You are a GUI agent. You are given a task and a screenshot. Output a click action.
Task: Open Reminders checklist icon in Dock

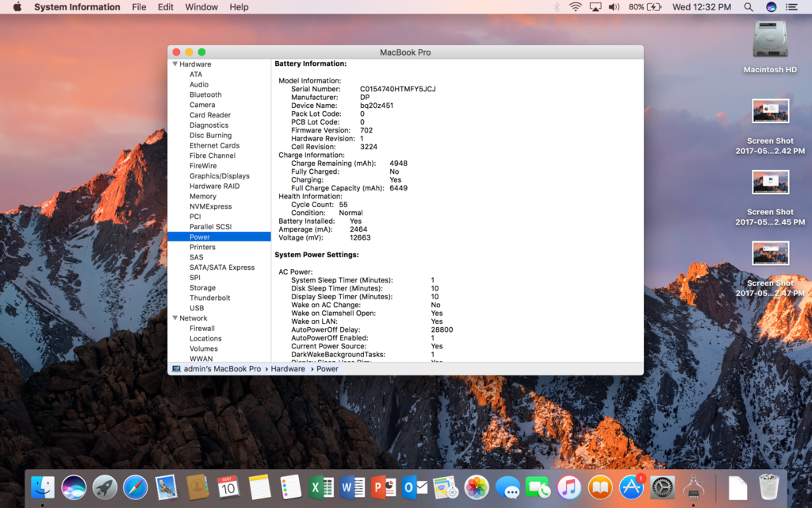290,487
